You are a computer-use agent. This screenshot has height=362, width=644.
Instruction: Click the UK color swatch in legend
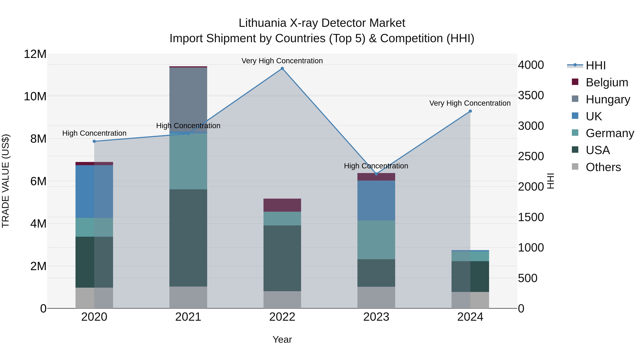[575, 116]
